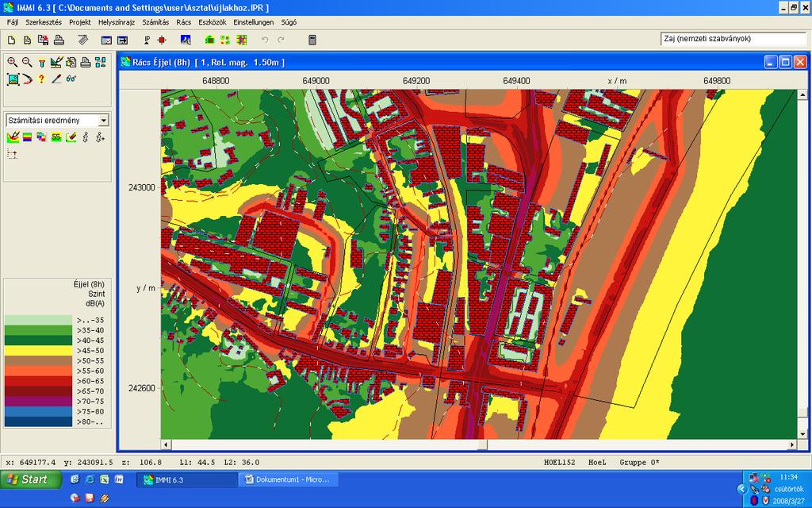Switch to Dokumentum1 Microsoft Word taskbar button
Screen dimensions: 812x508
coord(288,479)
